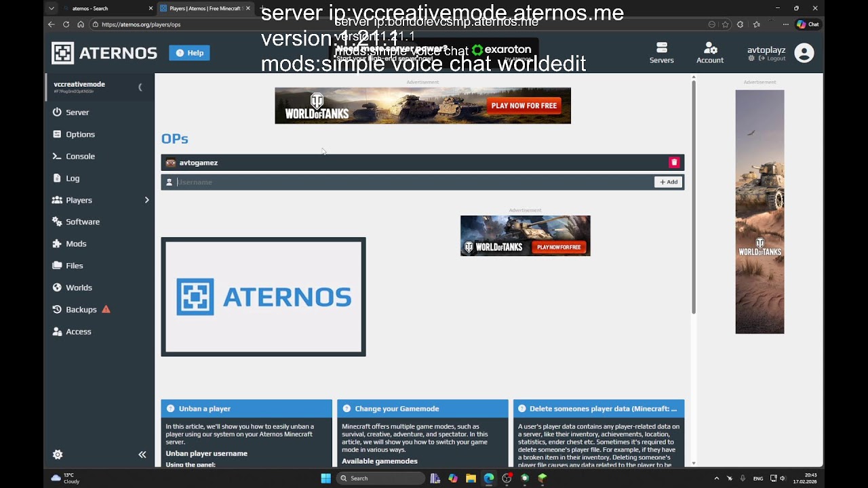
Task: Click the avtoplayz profile avatar
Action: pyautogui.click(x=804, y=53)
